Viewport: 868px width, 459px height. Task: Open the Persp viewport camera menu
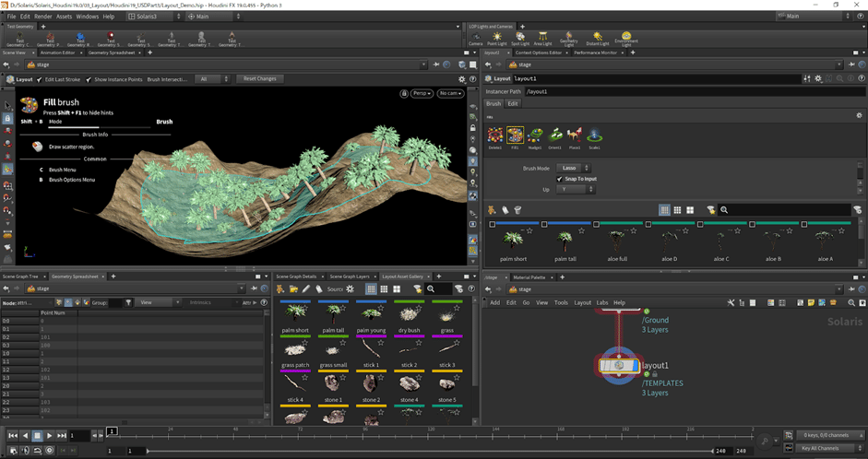pyautogui.click(x=421, y=93)
